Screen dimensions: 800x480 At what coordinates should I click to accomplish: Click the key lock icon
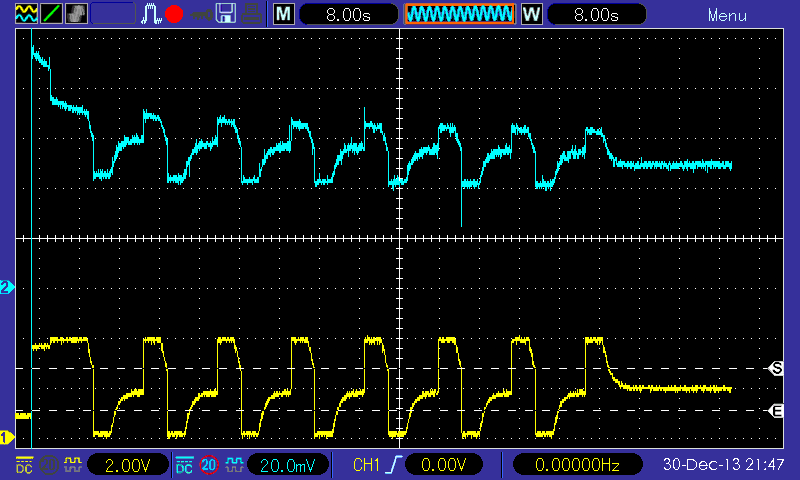coord(202,15)
